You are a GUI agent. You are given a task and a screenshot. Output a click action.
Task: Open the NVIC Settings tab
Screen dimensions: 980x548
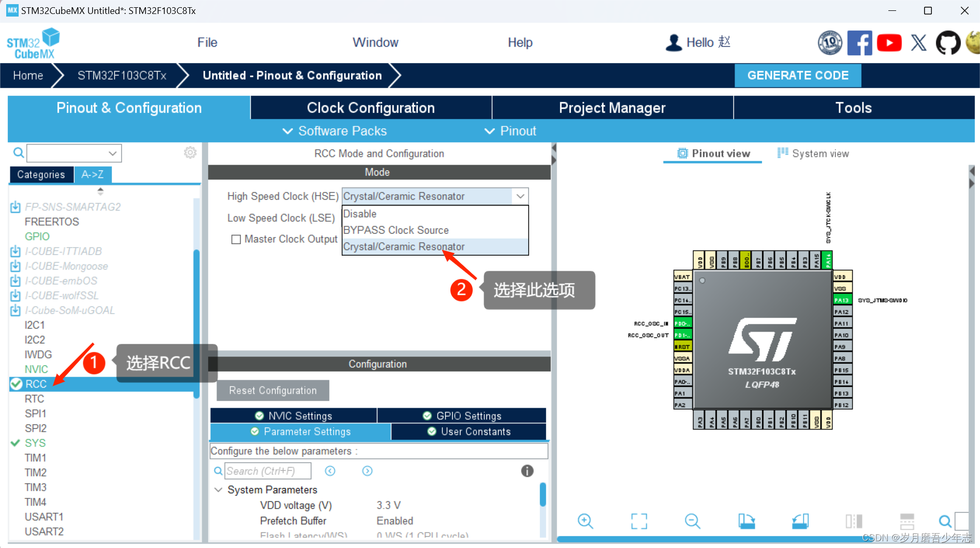coord(294,416)
